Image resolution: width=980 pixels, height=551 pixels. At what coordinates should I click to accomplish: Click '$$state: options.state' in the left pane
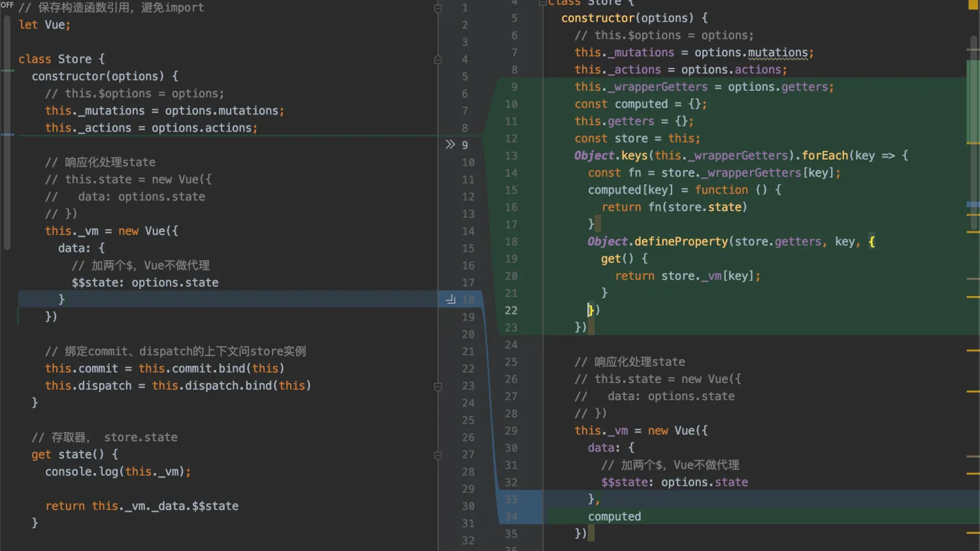(145, 283)
